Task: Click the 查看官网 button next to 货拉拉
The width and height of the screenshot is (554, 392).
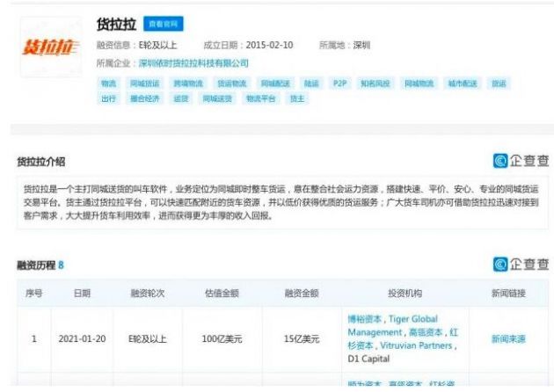Action: (x=164, y=24)
